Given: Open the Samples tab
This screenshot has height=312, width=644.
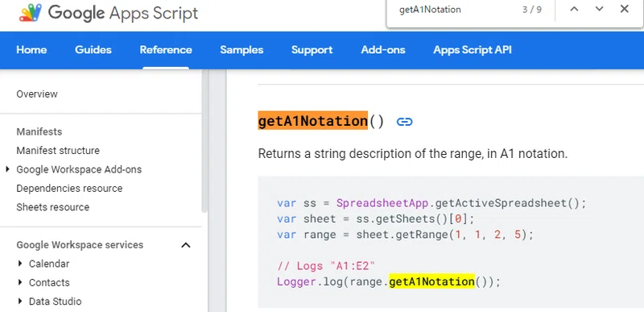Looking at the screenshot, I should click(242, 50).
